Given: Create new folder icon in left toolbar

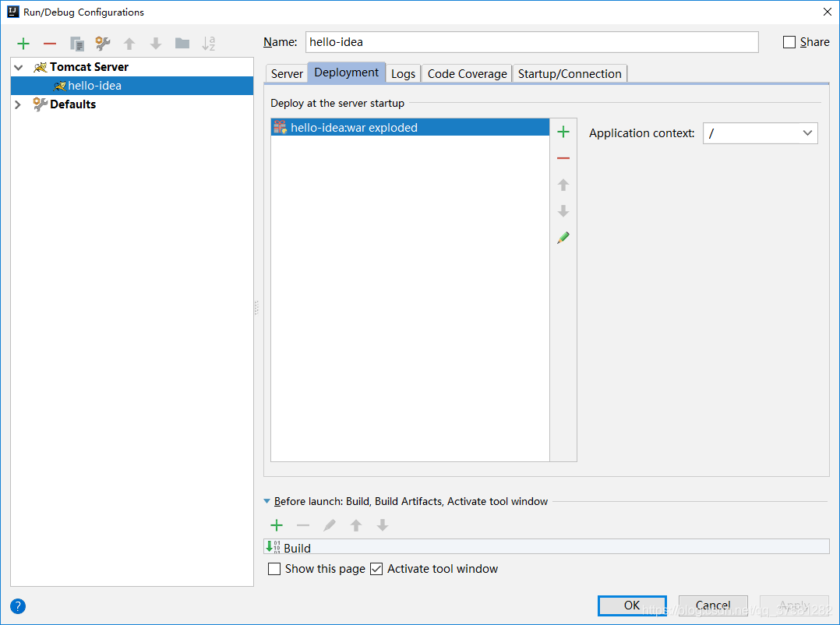Looking at the screenshot, I should [x=182, y=44].
